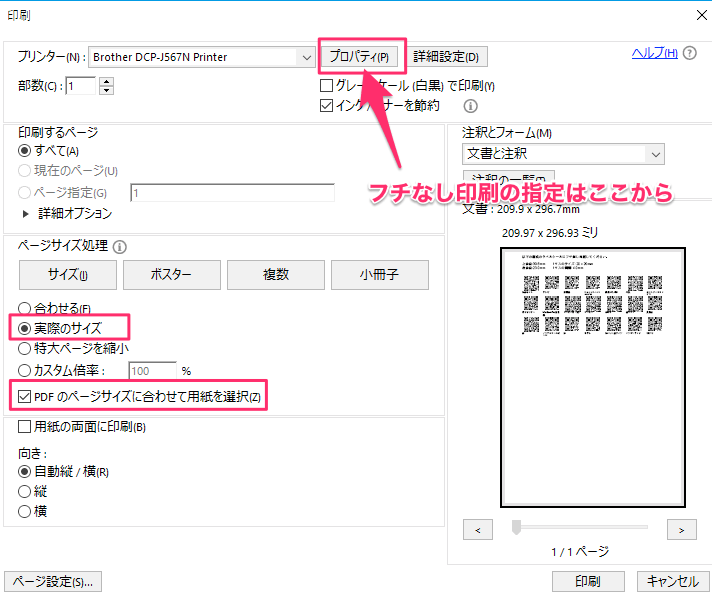712x600 pixels.
Task: Select All pages (すべて) radio button
Action: 25,150
